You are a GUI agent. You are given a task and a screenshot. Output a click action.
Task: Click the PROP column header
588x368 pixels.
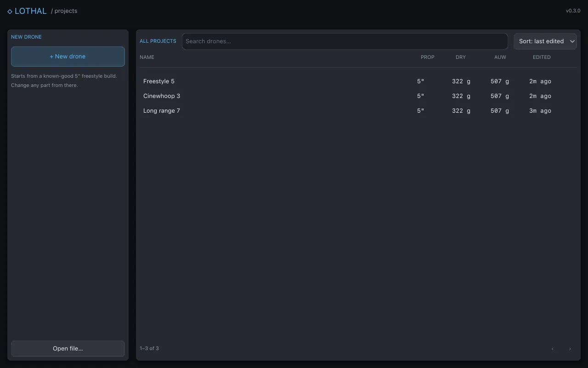428,57
